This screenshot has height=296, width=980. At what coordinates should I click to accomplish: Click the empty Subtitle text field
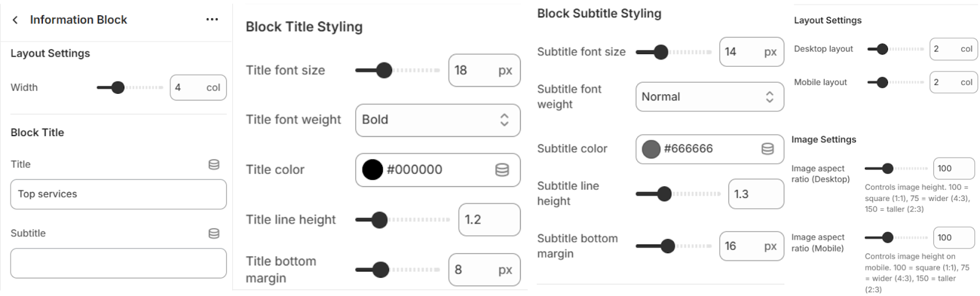pos(118,264)
